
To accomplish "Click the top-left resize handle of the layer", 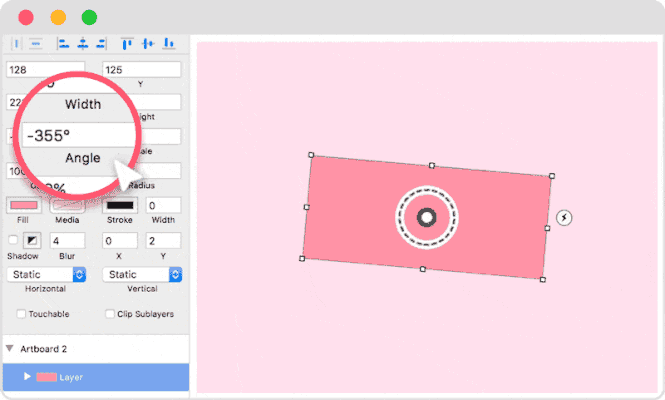I will pyautogui.click(x=311, y=155).
